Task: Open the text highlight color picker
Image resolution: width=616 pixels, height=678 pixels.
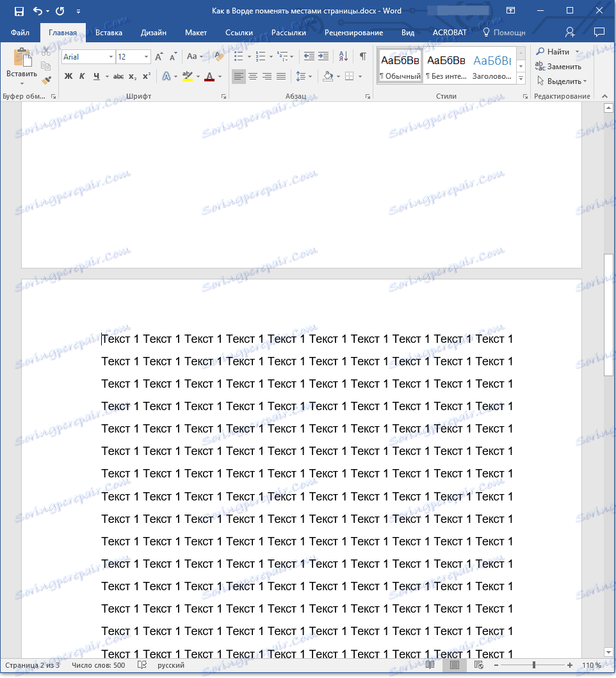Action: point(199,76)
